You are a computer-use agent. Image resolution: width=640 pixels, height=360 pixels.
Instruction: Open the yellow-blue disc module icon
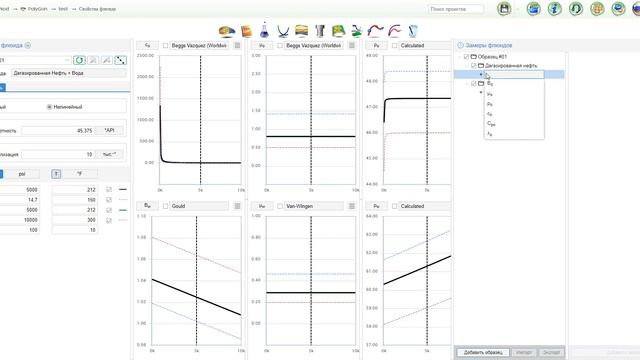click(x=227, y=31)
